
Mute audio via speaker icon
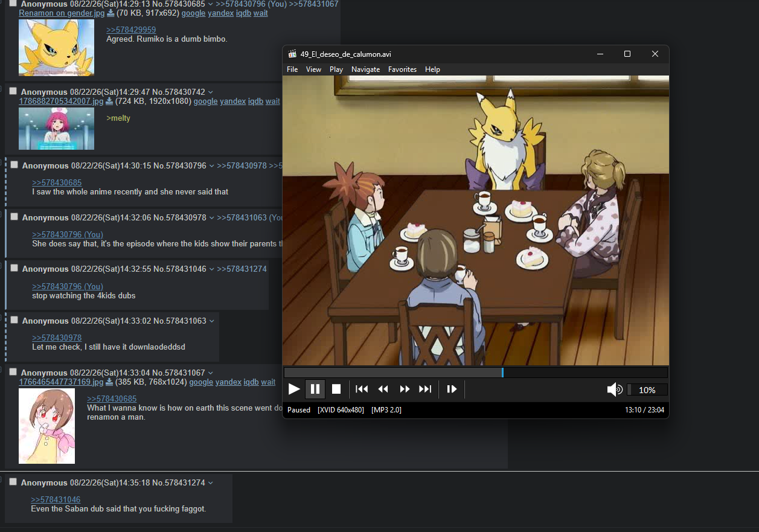(x=615, y=390)
